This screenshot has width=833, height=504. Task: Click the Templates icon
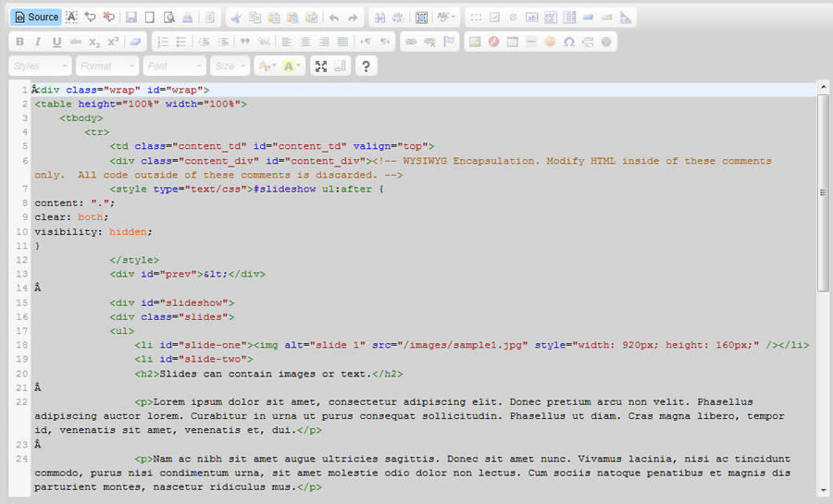pyautogui.click(x=210, y=18)
